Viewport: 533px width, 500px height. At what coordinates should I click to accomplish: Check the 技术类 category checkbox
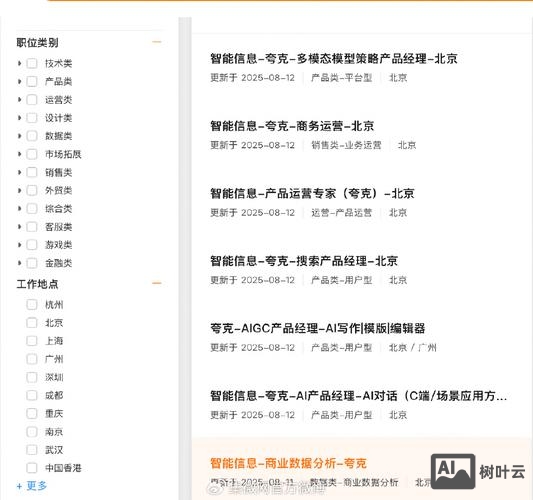32,63
